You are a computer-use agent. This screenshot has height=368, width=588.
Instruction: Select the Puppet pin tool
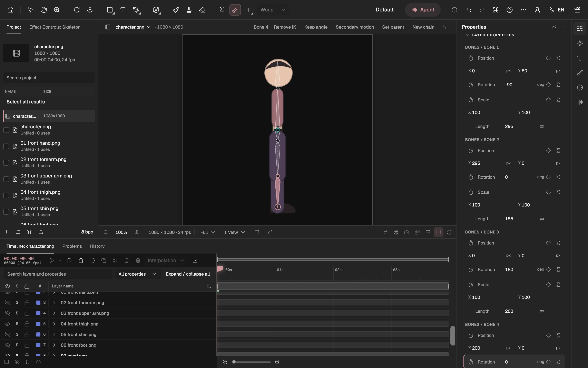coord(222,10)
